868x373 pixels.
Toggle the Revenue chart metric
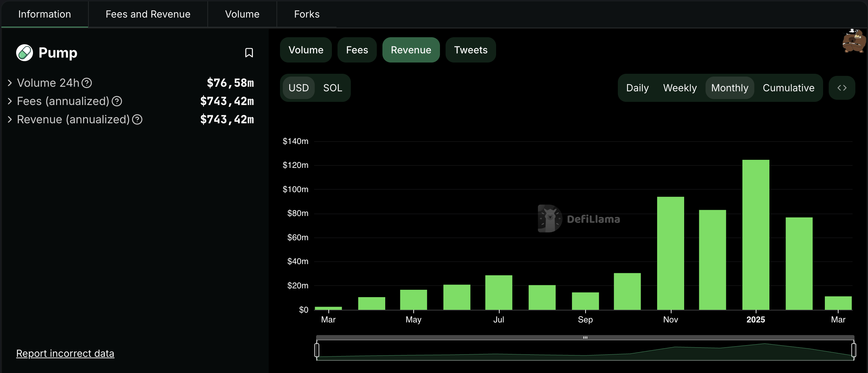pos(411,50)
